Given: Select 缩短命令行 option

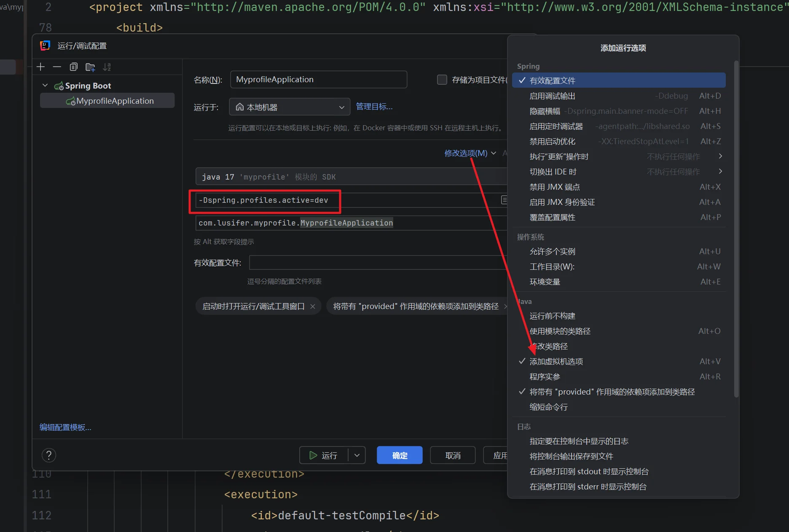Looking at the screenshot, I should pos(619,407).
